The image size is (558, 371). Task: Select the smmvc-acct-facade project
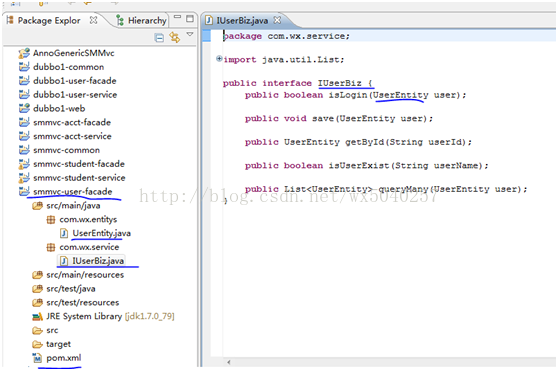click(x=72, y=122)
